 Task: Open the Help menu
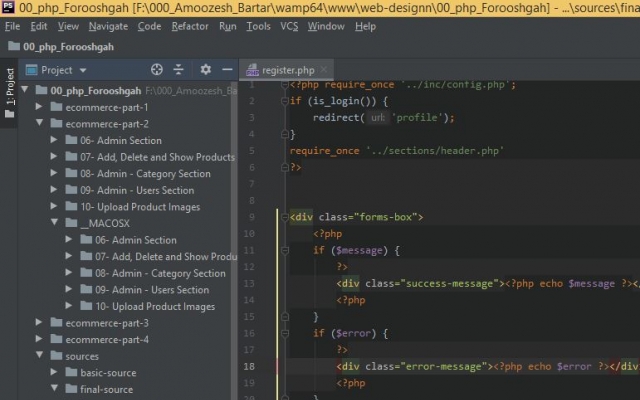click(x=365, y=27)
